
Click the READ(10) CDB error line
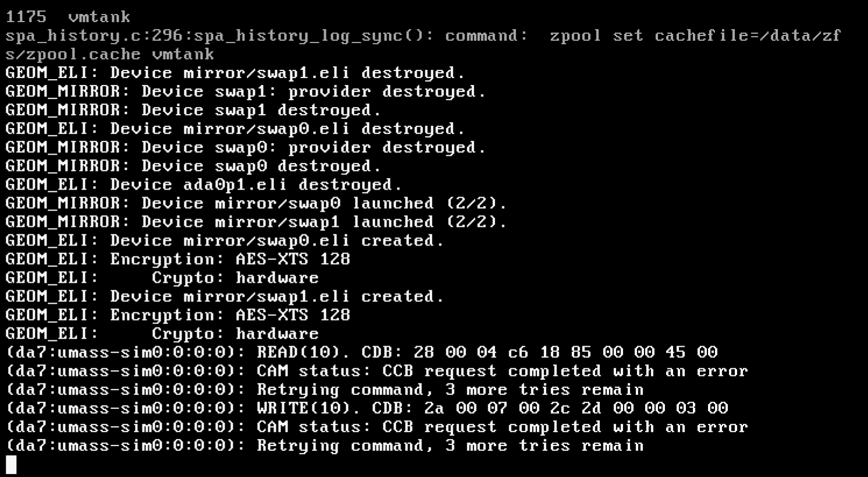click(361, 352)
